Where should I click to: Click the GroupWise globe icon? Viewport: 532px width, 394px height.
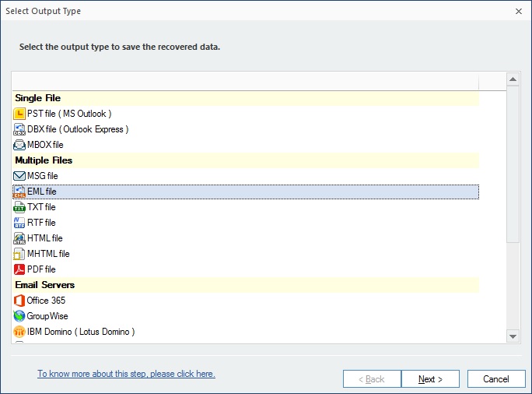click(x=19, y=316)
